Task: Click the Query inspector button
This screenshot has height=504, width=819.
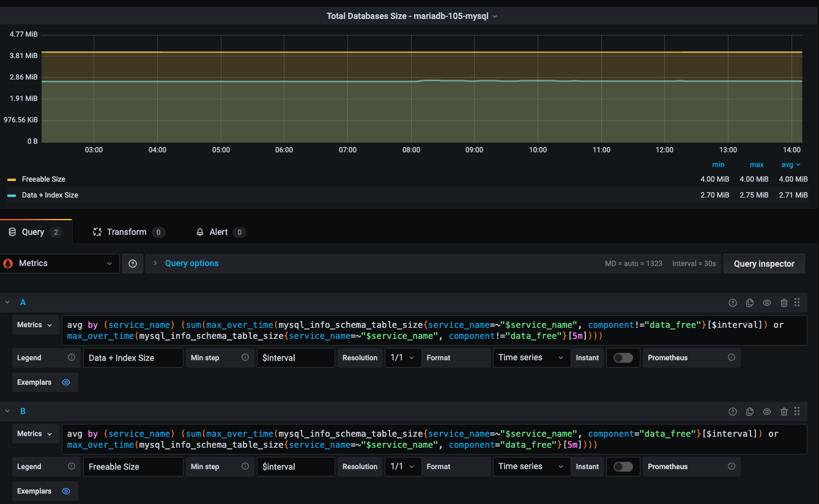Action: click(763, 264)
